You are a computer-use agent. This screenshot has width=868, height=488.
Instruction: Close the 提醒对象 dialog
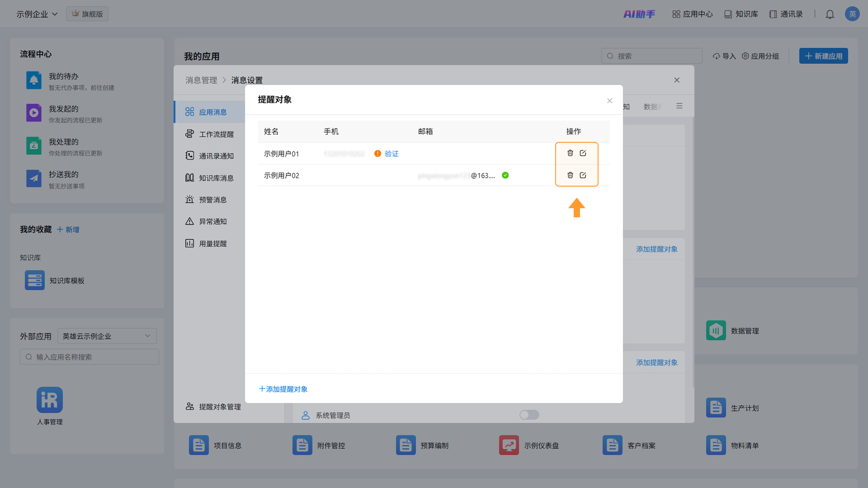(x=610, y=101)
